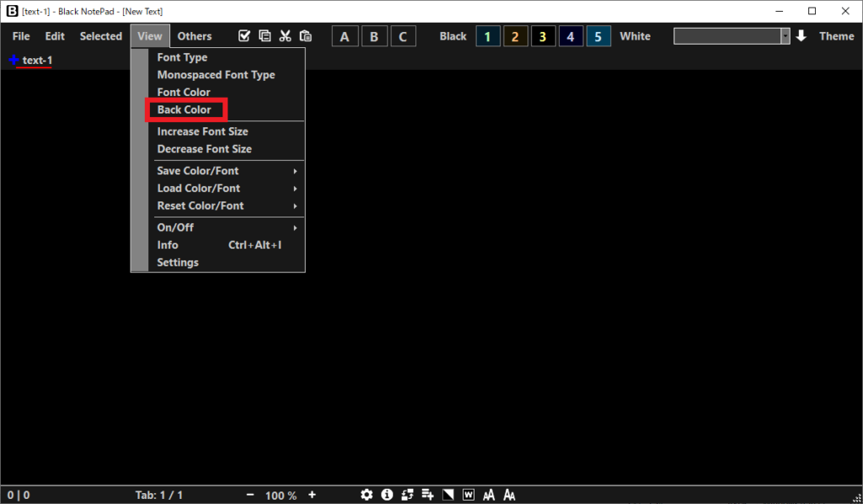This screenshot has width=863, height=504.
Task: Click the copy icon in the toolbar
Action: (265, 35)
